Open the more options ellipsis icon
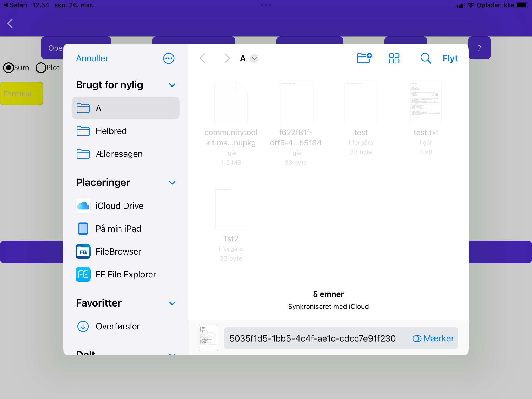The width and height of the screenshot is (532, 399). (169, 58)
